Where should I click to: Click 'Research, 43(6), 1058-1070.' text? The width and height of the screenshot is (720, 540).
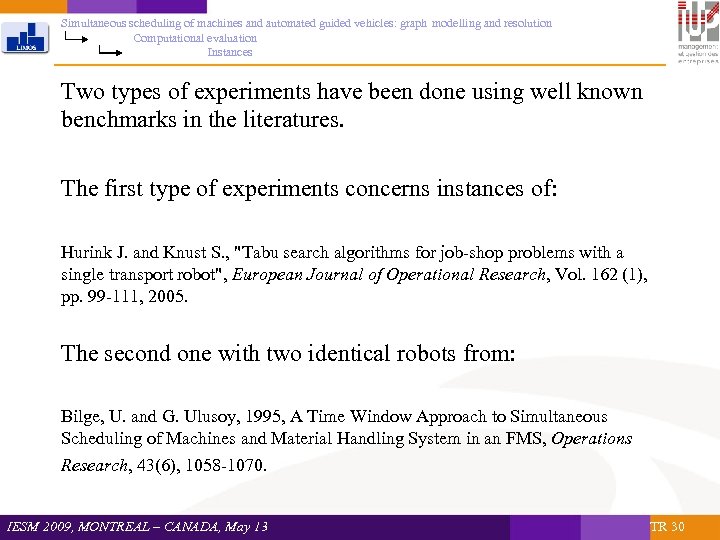[163, 465]
